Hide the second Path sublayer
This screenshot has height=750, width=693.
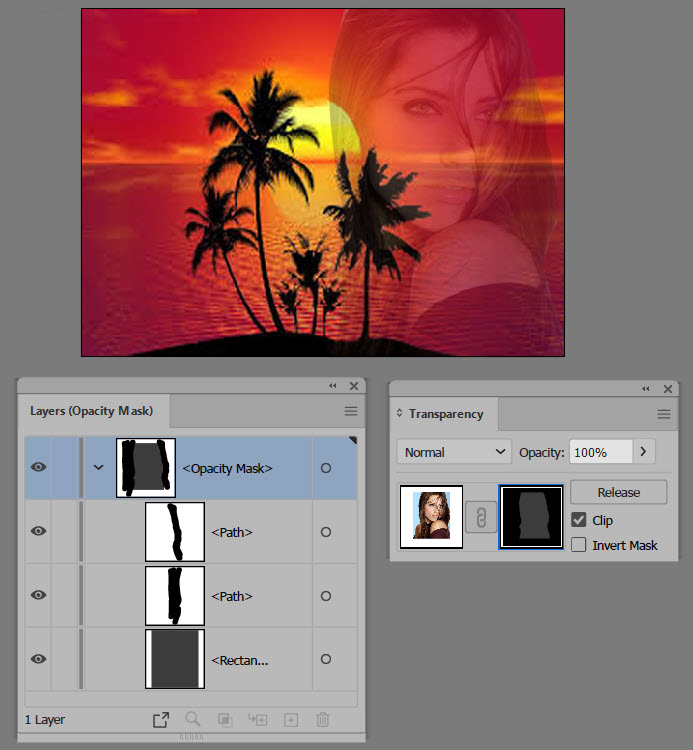(38, 595)
